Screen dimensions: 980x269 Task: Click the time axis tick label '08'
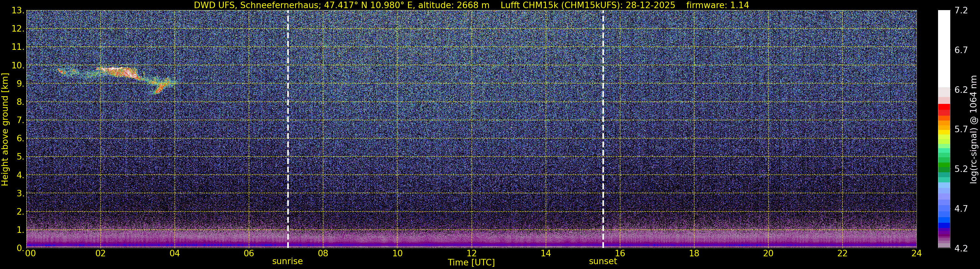point(323,253)
